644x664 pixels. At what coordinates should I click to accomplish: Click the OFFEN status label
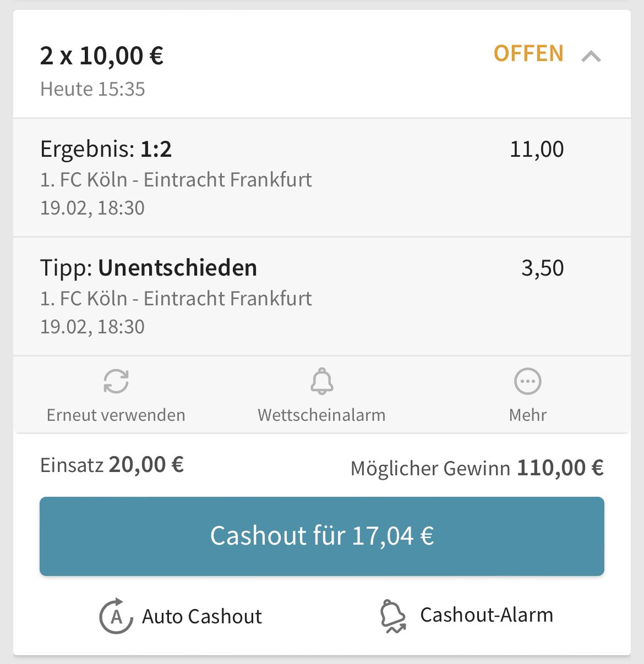pos(528,54)
